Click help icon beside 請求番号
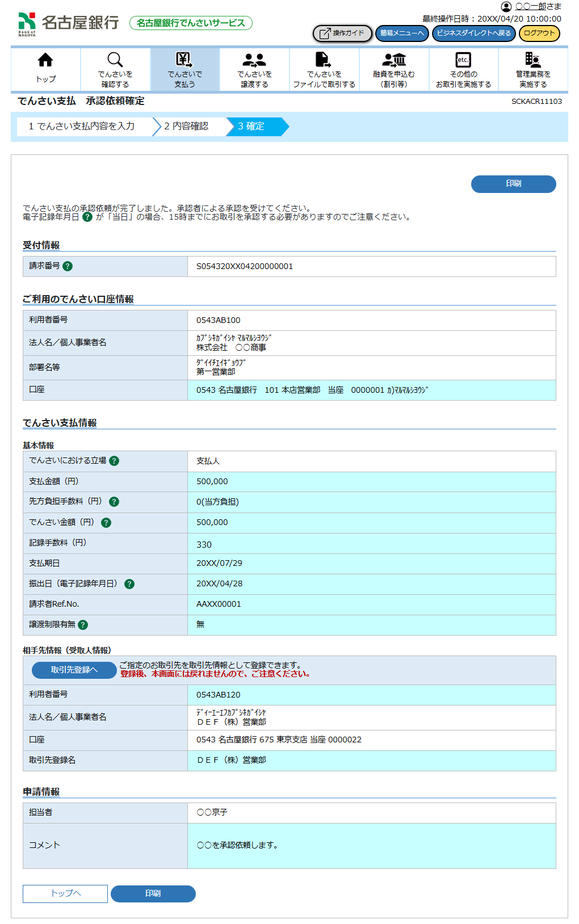This screenshot has height=924, width=579. tap(68, 266)
